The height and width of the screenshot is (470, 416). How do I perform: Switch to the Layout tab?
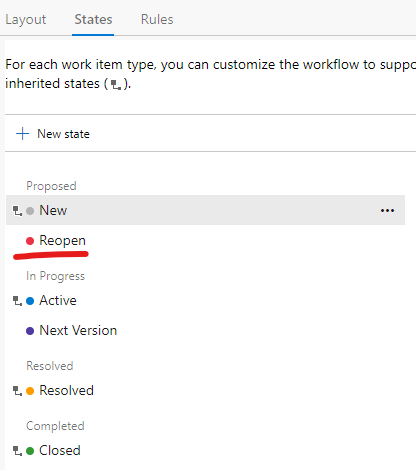coord(26,19)
